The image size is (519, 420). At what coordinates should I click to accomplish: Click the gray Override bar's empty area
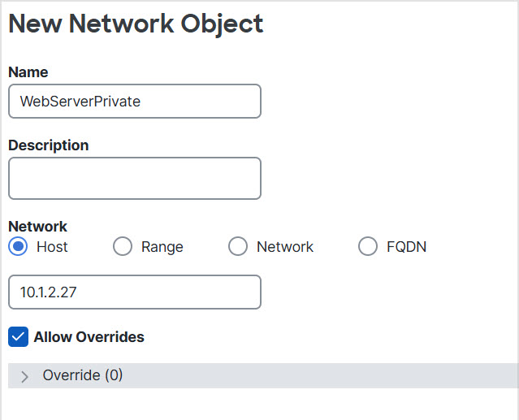tap(325, 375)
